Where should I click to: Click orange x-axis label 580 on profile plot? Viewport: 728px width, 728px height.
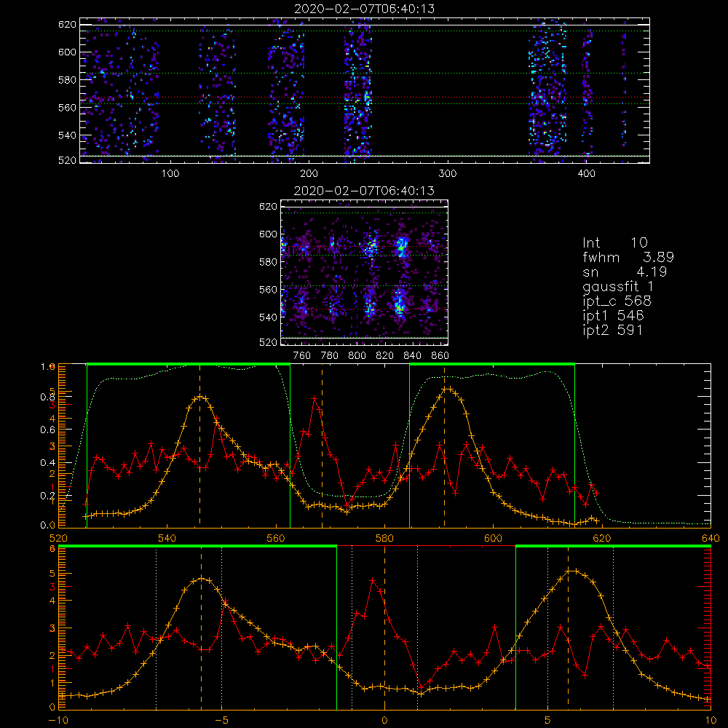click(384, 538)
